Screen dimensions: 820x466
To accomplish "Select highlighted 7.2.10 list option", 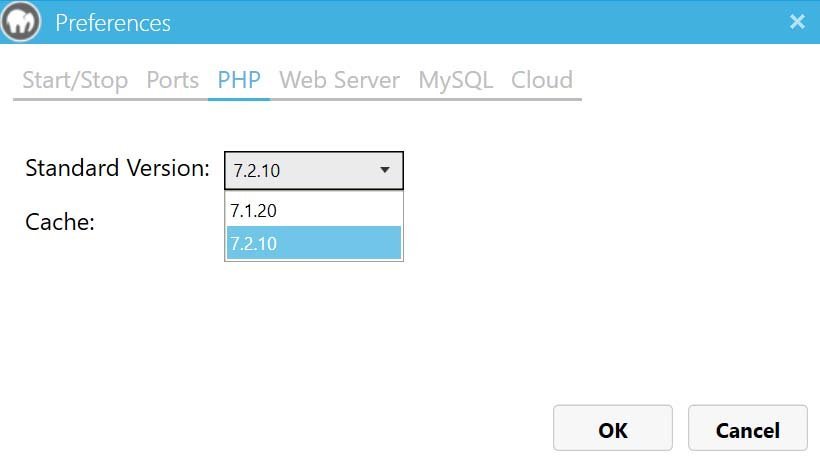I will coord(314,243).
